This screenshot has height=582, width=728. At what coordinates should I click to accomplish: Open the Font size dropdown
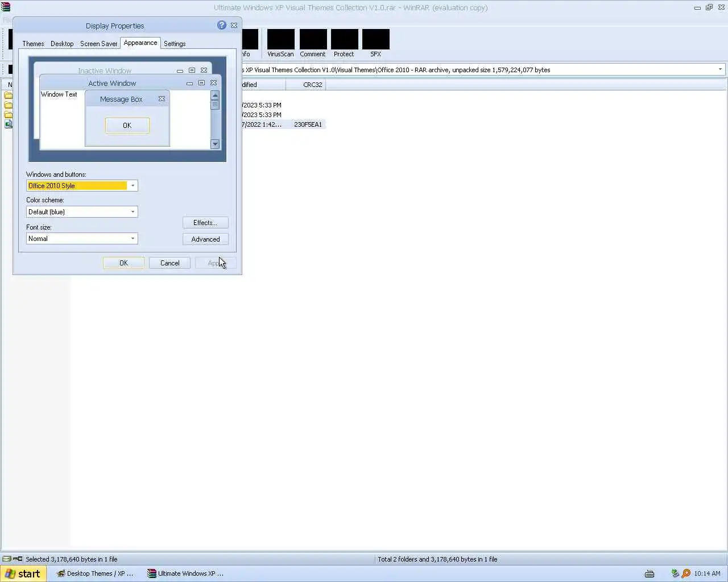133,239
